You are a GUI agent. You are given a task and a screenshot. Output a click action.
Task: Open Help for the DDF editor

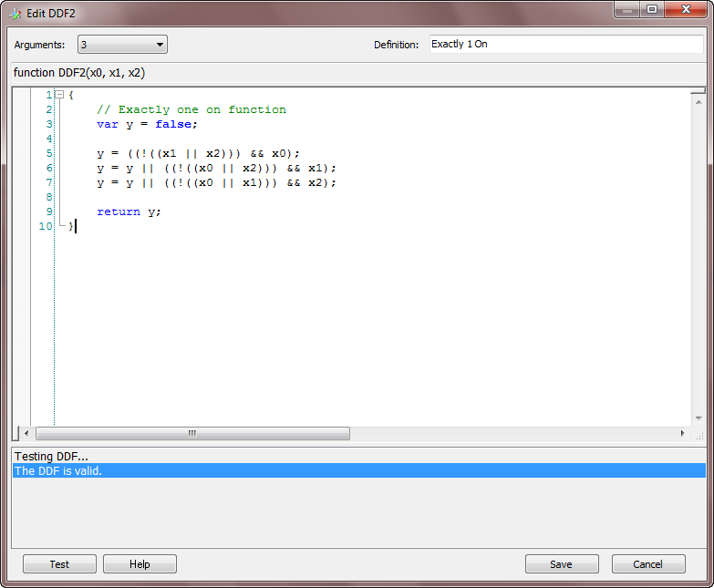click(140, 564)
